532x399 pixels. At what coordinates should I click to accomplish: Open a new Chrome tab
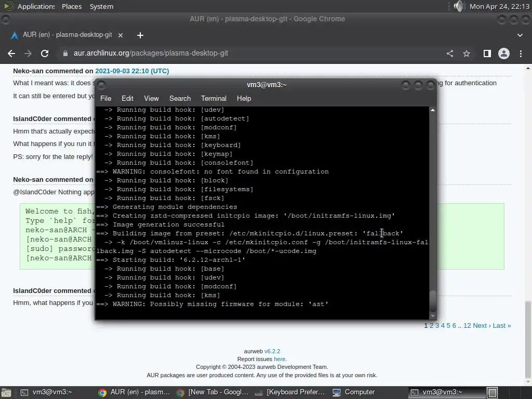point(140,35)
